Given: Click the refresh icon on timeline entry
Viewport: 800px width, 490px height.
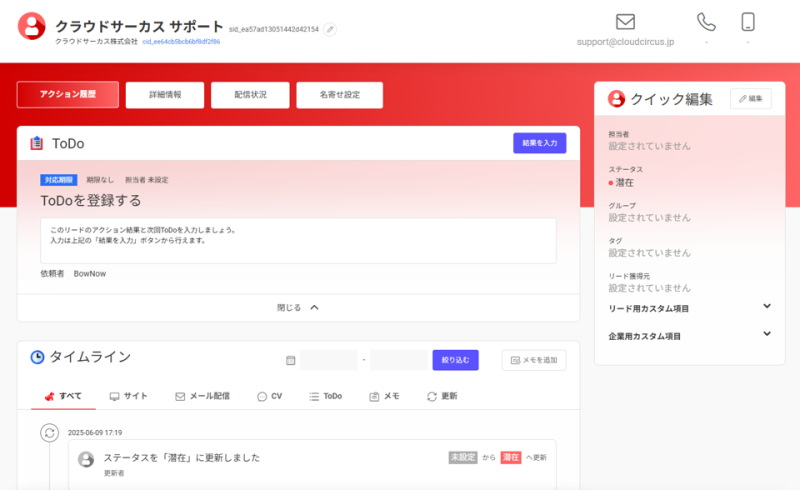Looking at the screenshot, I should pyautogui.click(x=49, y=433).
